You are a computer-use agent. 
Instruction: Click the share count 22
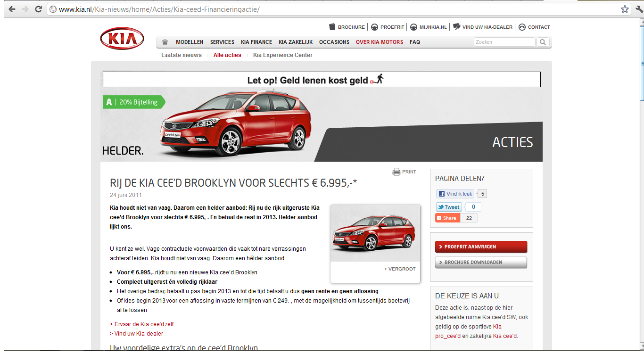point(469,218)
